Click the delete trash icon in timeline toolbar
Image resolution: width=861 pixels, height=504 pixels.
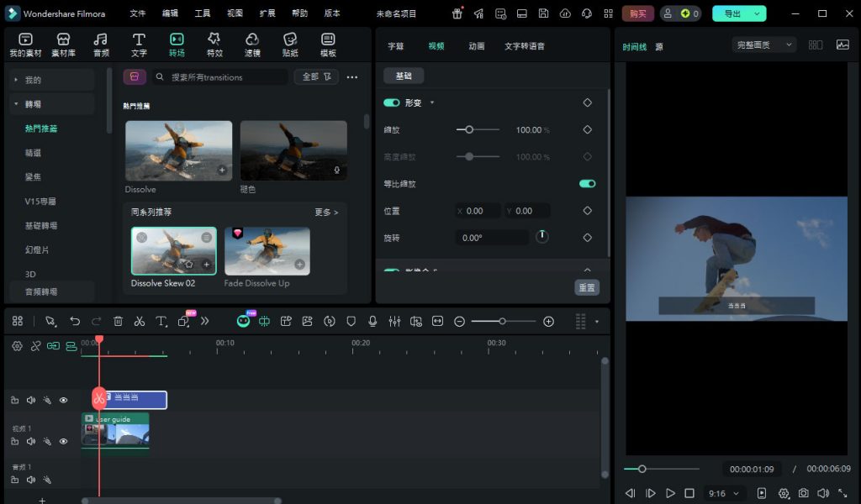pos(118,321)
